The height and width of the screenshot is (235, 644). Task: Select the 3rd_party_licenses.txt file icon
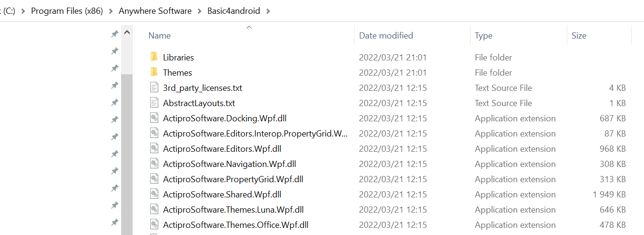(x=154, y=88)
